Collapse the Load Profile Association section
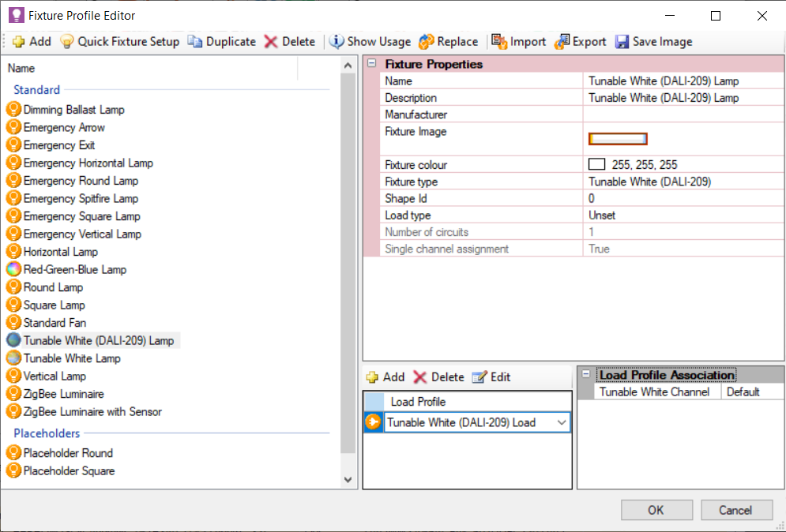 pos(585,374)
